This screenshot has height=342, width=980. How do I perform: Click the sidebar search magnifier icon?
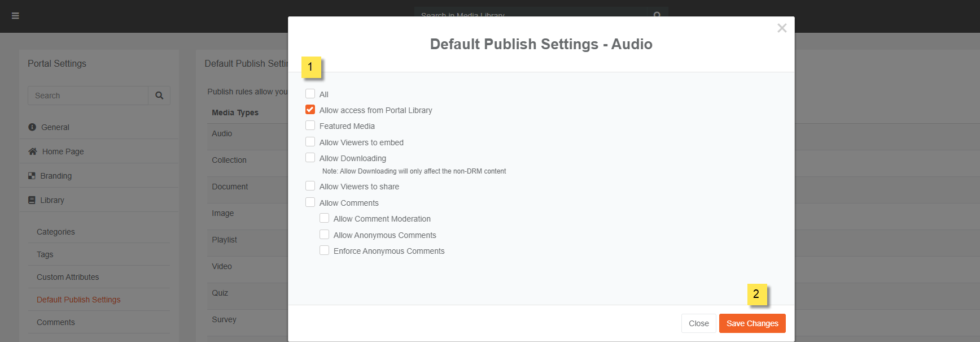pos(159,96)
